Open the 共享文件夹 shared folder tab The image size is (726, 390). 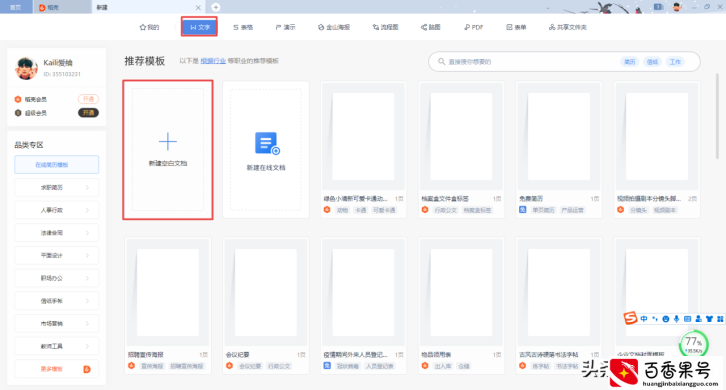(568, 27)
